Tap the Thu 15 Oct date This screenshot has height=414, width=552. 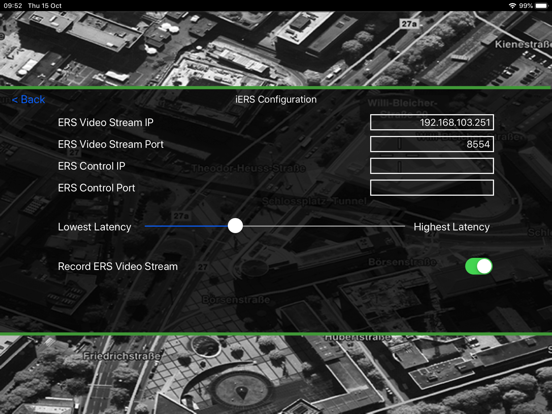[45, 6]
